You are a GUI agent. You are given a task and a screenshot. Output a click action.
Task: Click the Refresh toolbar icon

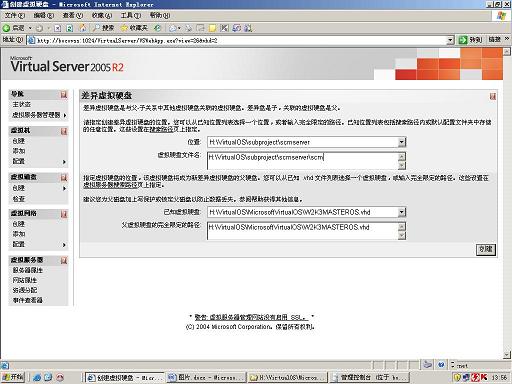tap(70, 28)
